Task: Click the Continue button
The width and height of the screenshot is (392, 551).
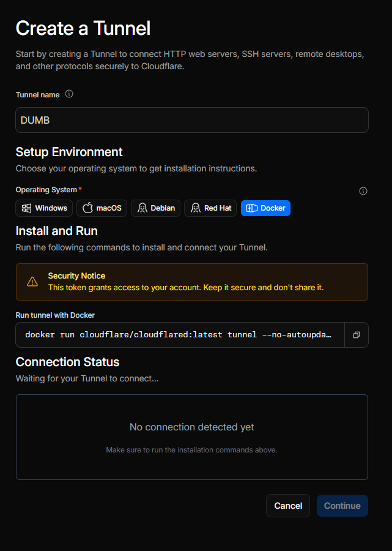Action: click(342, 506)
